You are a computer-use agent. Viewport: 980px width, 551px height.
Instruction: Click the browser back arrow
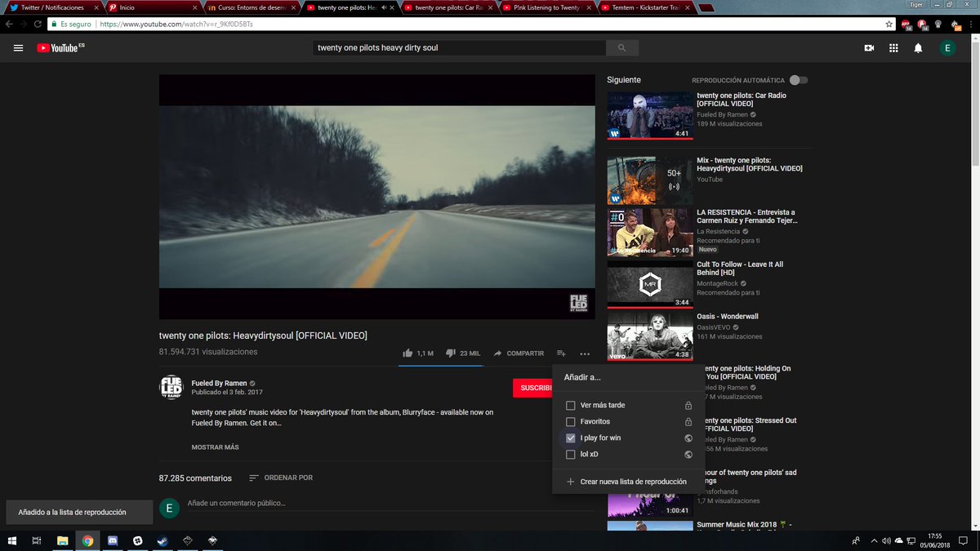tap(9, 24)
